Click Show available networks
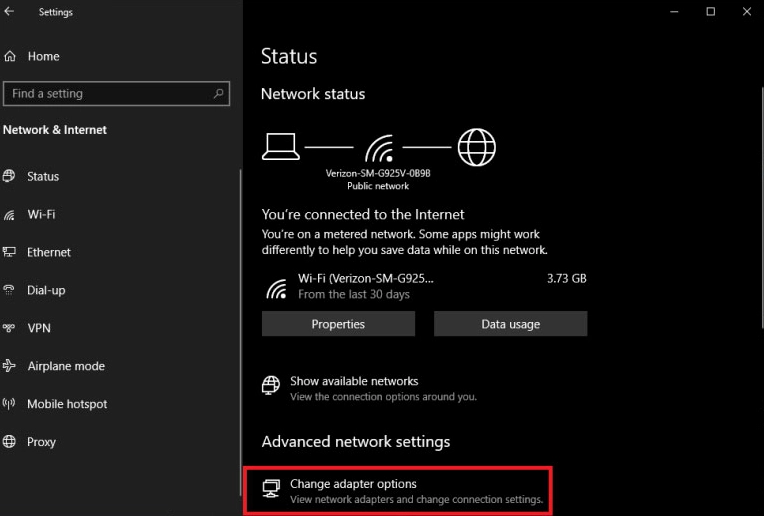The height and width of the screenshot is (516, 764). point(354,381)
